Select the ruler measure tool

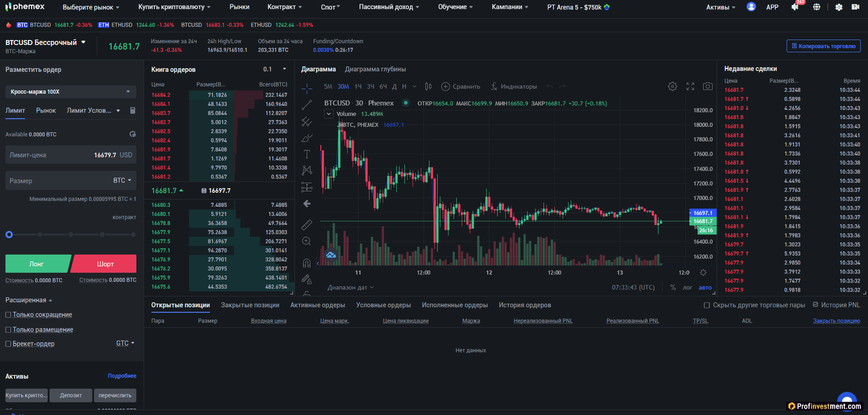(x=307, y=225)
